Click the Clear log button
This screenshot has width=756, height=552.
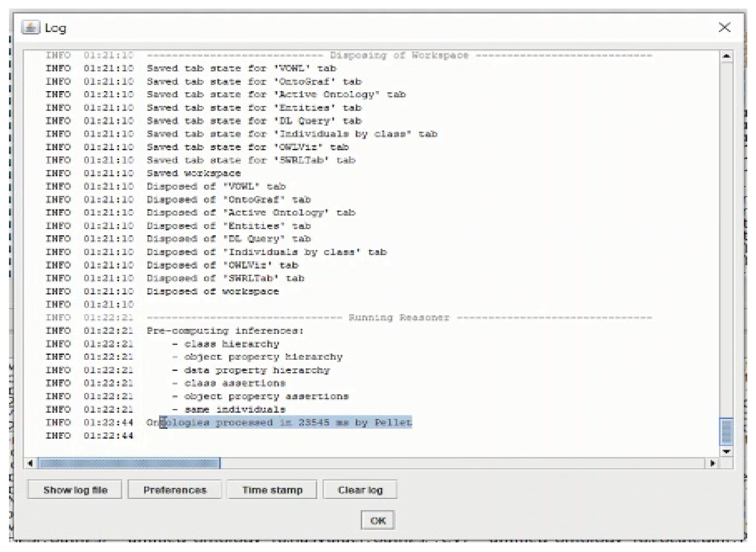pos(360,490)
